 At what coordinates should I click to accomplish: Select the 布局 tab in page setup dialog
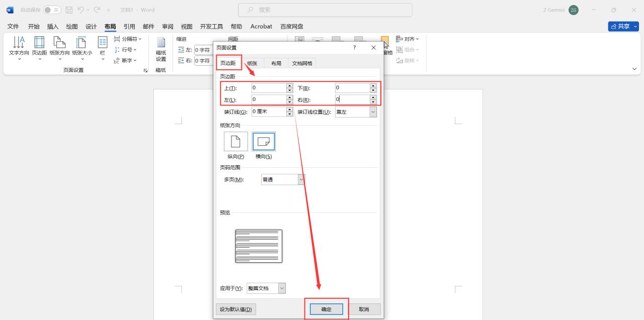tap(276, 63)
